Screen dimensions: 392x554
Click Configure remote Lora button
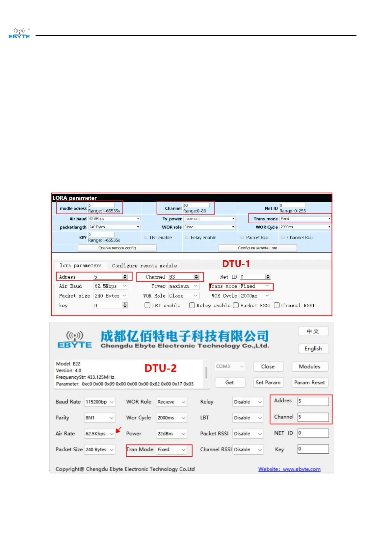pos(257,248)
